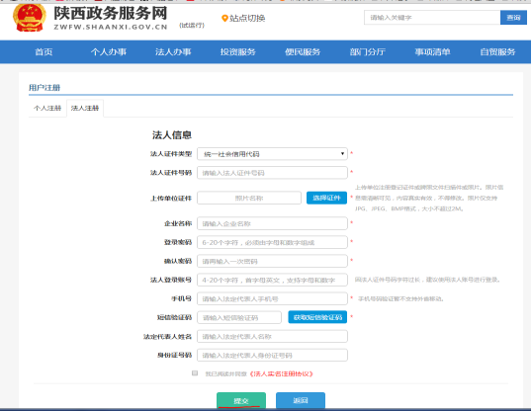This screenshot has height=411, width=532.
Task: Click the 手机号 input field
Action: (x=272, y=298)
